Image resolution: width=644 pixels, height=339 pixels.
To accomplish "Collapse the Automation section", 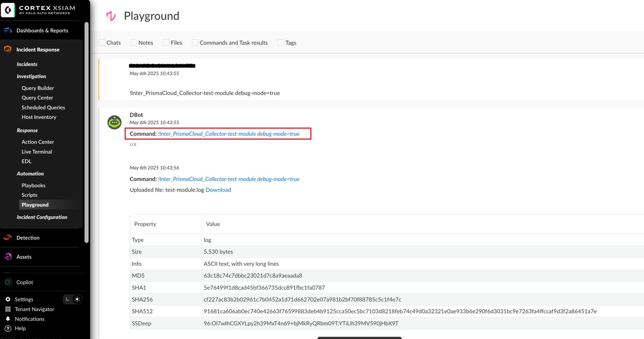I will point(30,174).
